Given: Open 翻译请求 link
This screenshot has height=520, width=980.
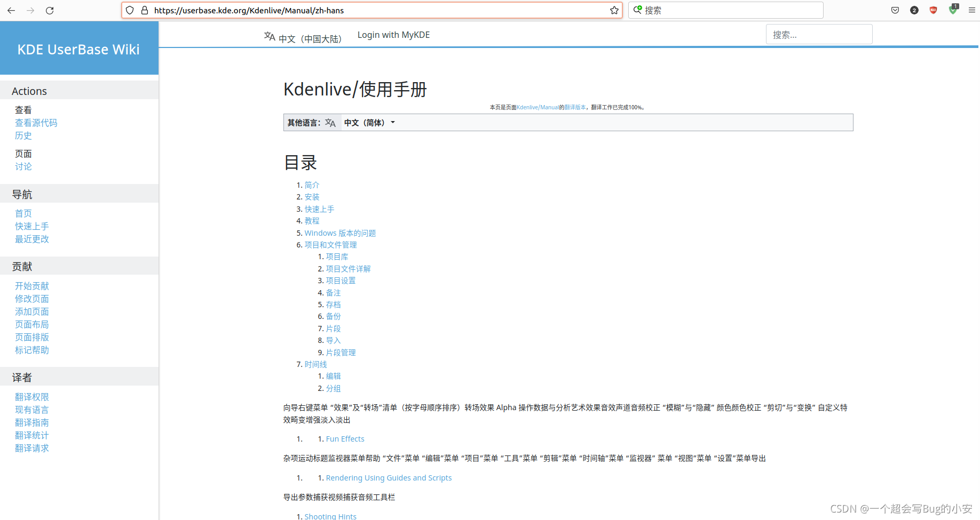Looking at the screenshot, I should point(32,448).
